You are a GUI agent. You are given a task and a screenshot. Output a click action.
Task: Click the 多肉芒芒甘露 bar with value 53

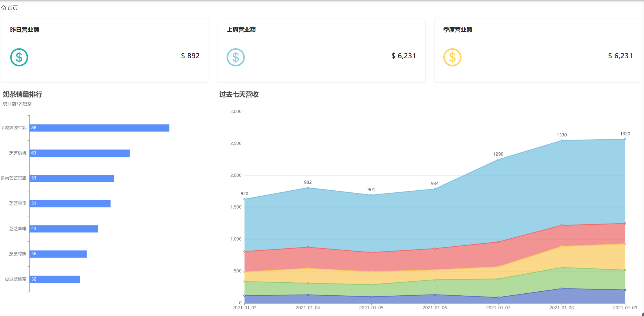(x=72, y=178)
